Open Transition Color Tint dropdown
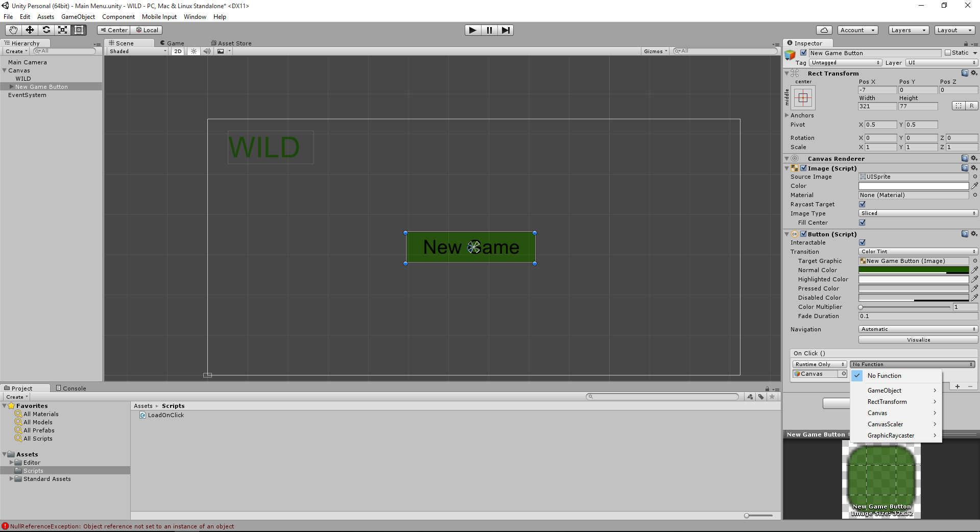The height and width of the screenshot is (532, 980). (918, 252)
